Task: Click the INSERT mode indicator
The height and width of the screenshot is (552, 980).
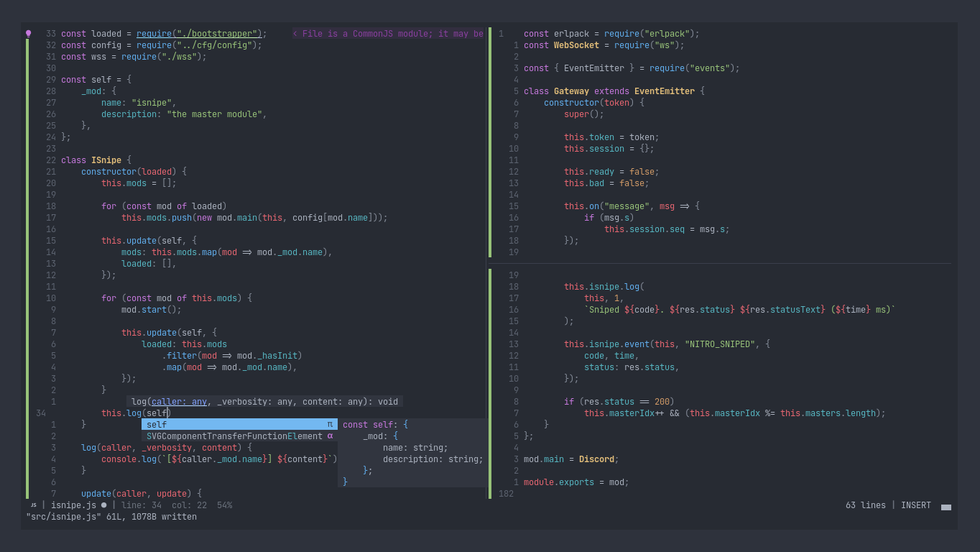Action: tap(916, 505)
